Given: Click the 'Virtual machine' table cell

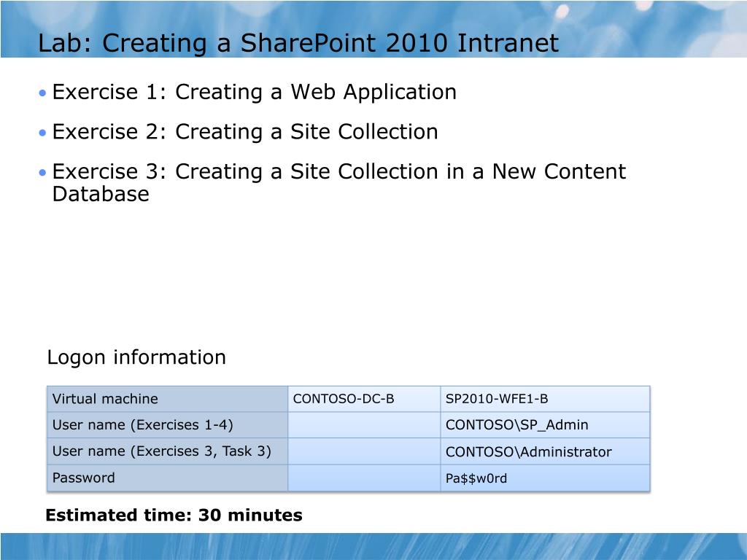Looking at the screenshot, I should pyautogui.click(x=167, y=399).
